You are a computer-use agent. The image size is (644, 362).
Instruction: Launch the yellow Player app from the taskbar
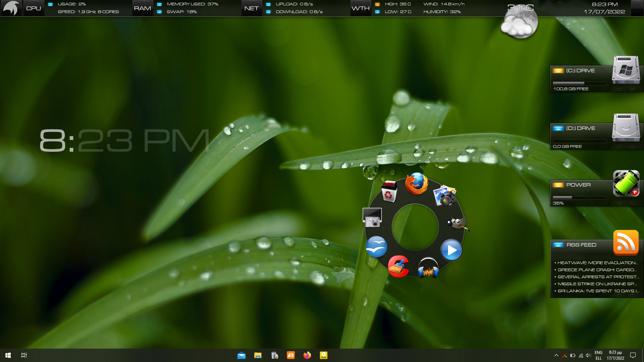pyautogui.click(x=324, y=355)
